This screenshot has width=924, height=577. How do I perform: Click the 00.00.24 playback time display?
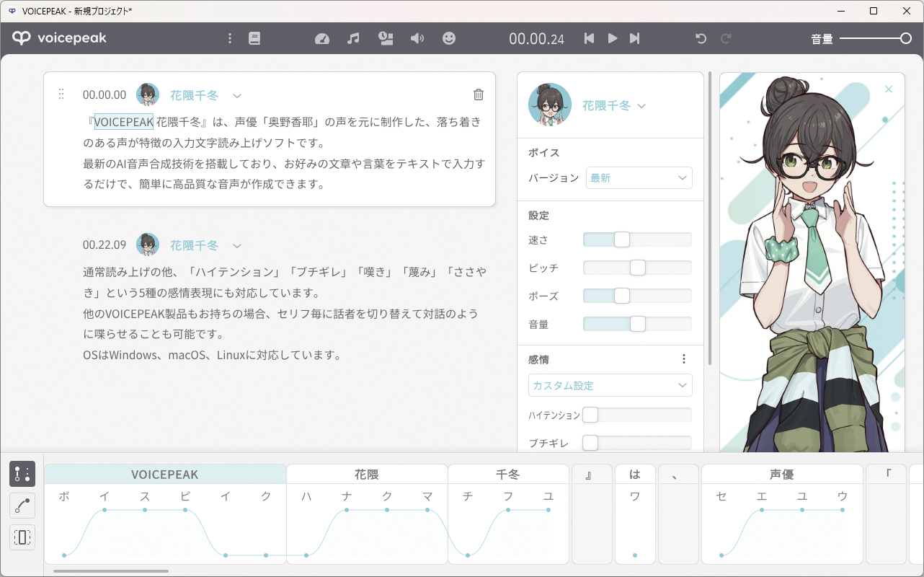click(536, 39)
